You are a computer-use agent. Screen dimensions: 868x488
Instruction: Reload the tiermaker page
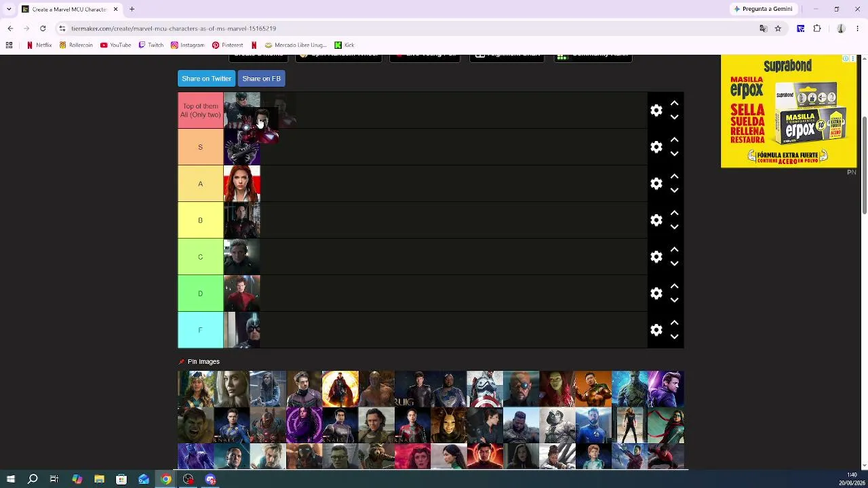click(x=43, y=28)
